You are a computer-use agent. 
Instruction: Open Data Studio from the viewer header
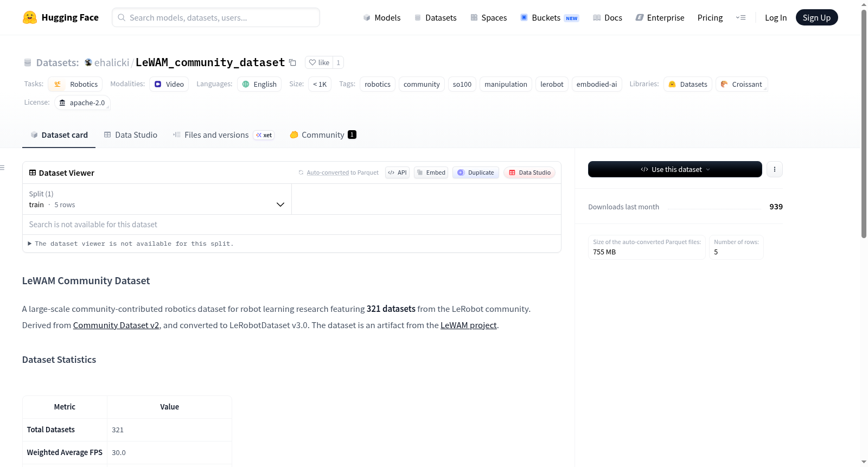pyautogui.click(x=529, y=172)
